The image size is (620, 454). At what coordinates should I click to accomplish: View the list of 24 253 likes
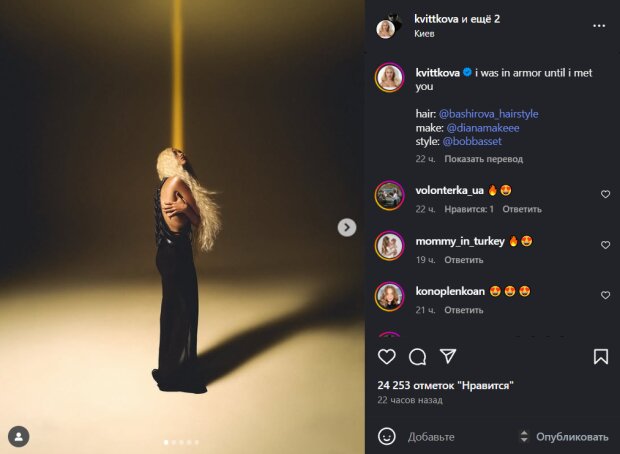(445, 385)
